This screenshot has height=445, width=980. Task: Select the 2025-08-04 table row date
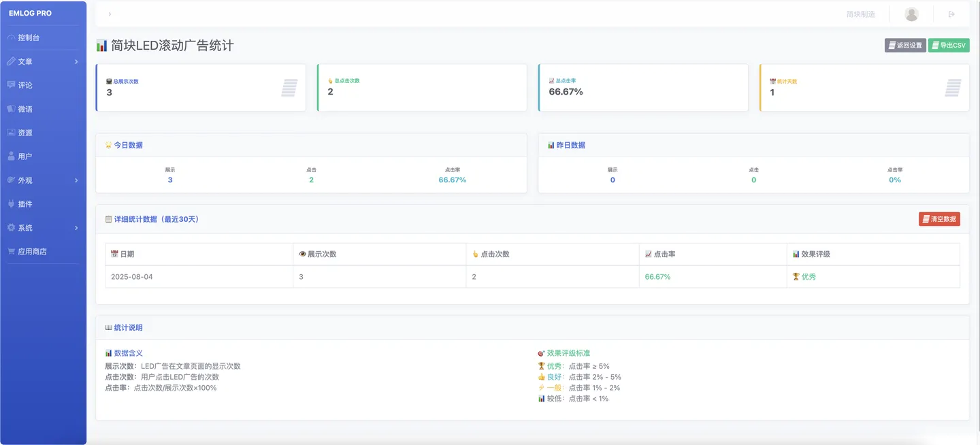(129, 277)
